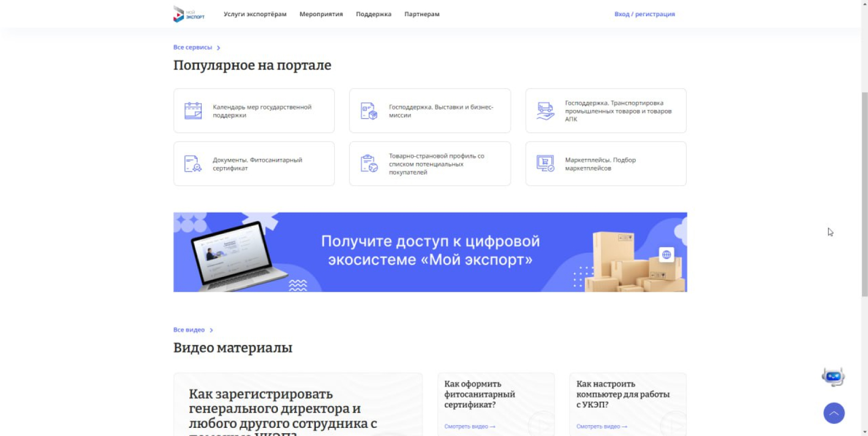
Task: Open Календарь мер государственной поддержки card
Action: pyautogui.click(x=254, y=111)
